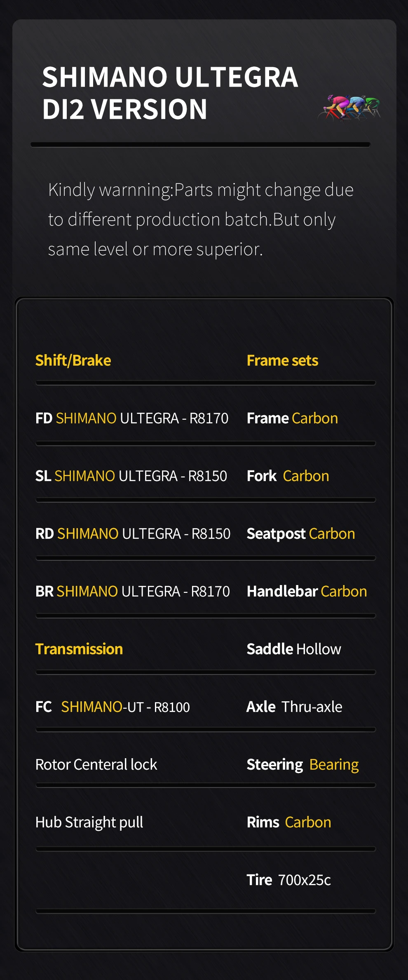The width and height of the screenshot is (408, 980).
Task: Click the SL SHIMANO ULTEGRA R8150 entry
Action: point(131,476)
